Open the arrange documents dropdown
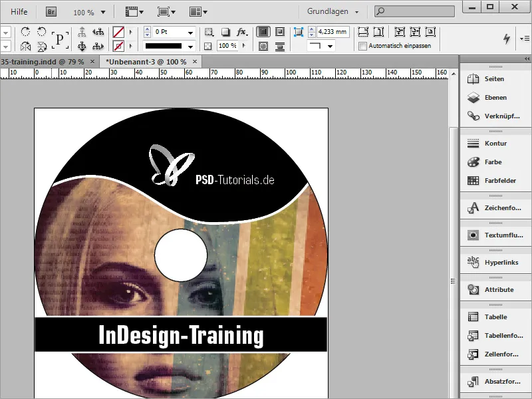This screenshot has width=532, height=399. coord(198,12)
